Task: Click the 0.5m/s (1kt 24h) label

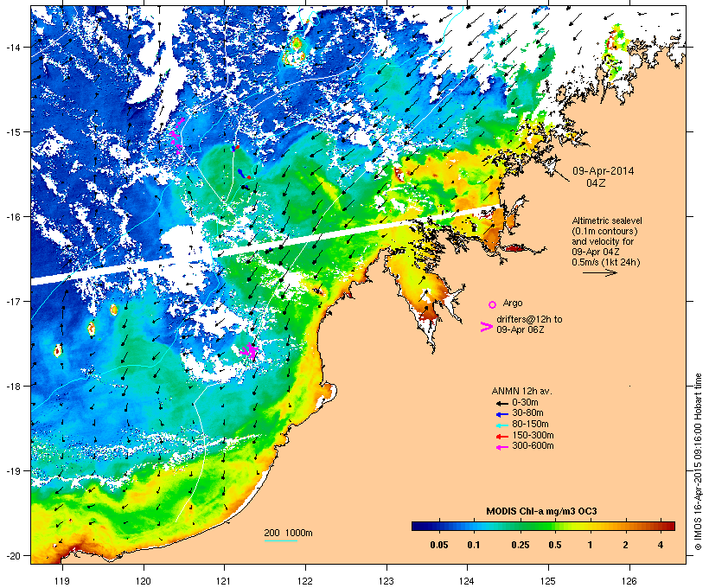Action: [606, 262]
